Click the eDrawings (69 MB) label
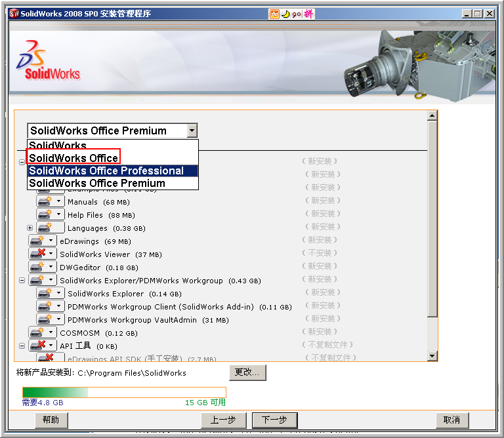Viewport: 504px width, 438px height. 95,241
